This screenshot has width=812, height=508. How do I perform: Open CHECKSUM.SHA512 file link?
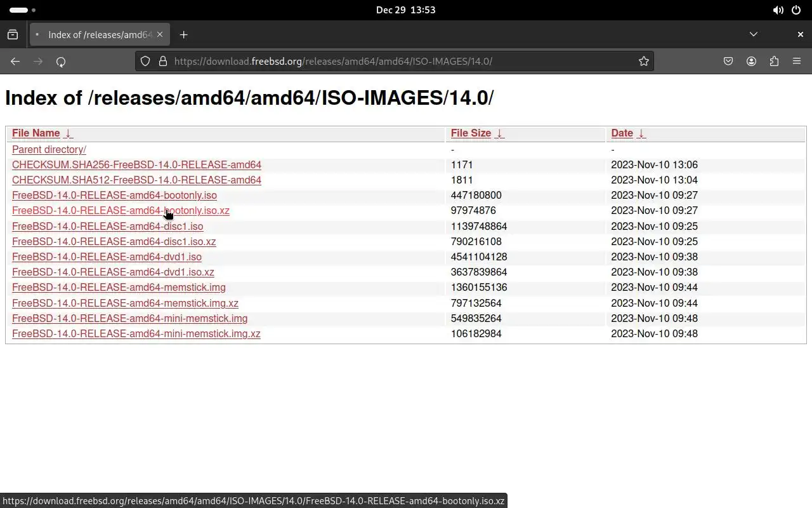pyautogui.click(x=136, y=180)
